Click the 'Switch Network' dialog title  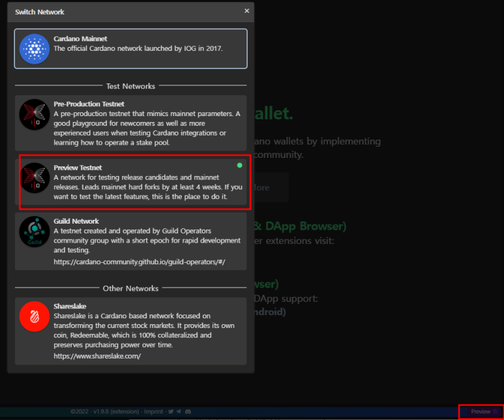click(40, 12)
